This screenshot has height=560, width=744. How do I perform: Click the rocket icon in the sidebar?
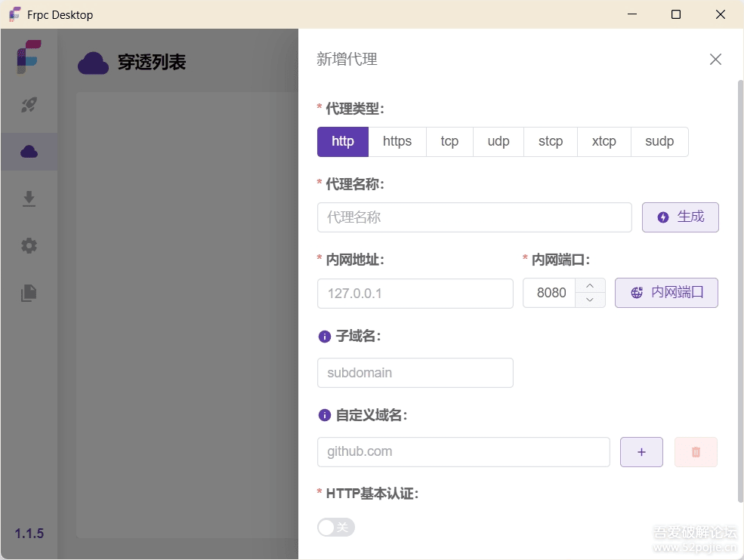pyautogui.click(x=29, y=105)
